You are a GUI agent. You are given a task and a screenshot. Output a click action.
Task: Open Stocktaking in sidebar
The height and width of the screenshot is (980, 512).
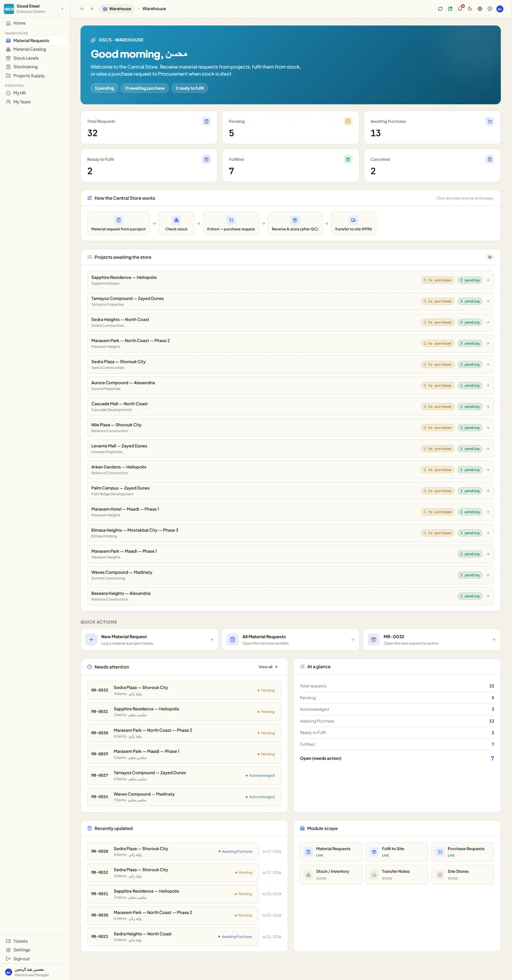click(35, 67)
